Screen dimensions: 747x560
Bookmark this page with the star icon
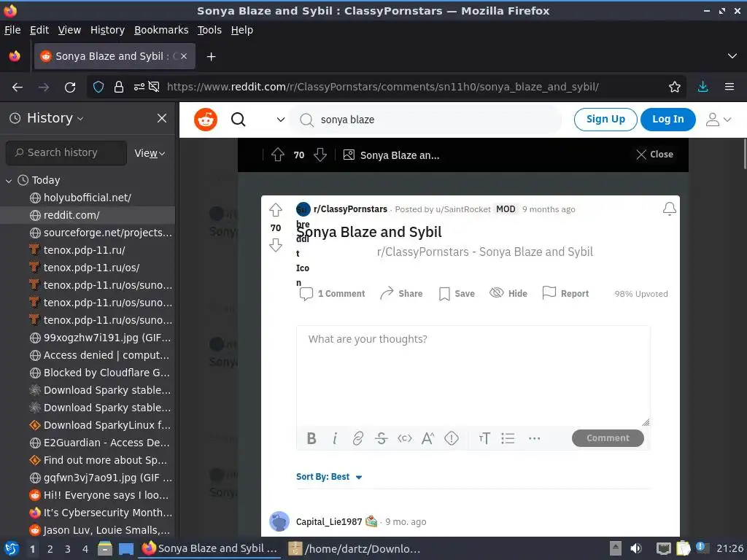(x=675, y=87)
